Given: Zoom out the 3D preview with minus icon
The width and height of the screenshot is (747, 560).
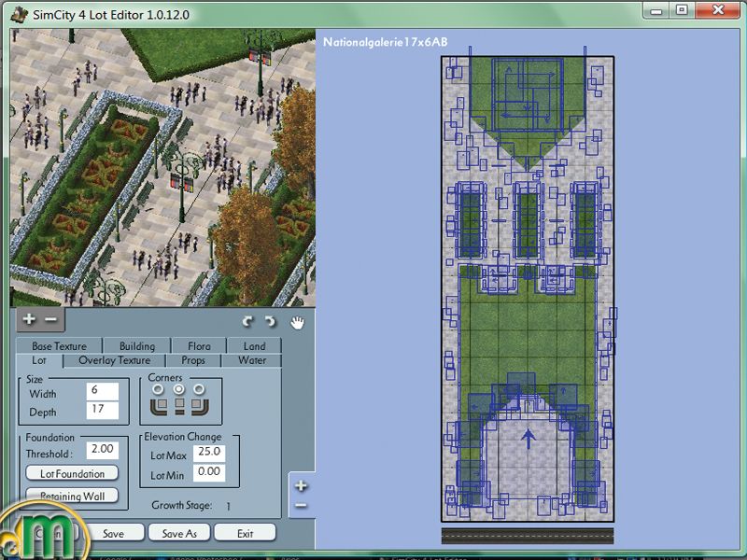Looking at the screenshot, I should (x=51, y=319).
